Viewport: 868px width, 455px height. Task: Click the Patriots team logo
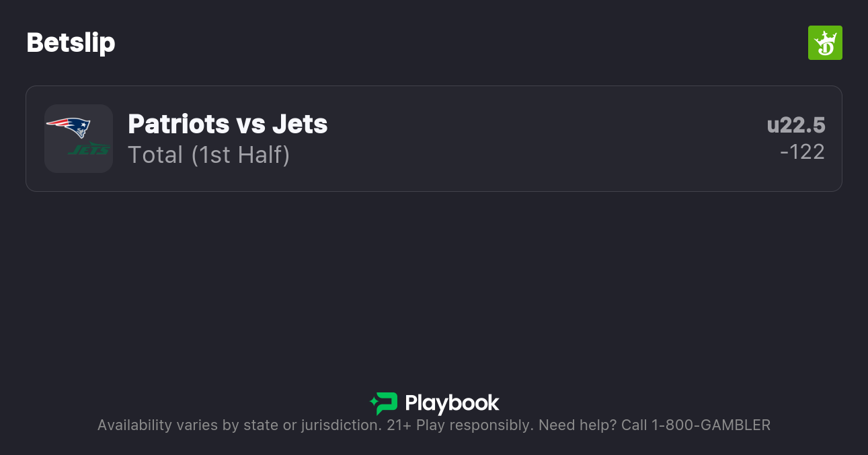[x=69, y=127]
